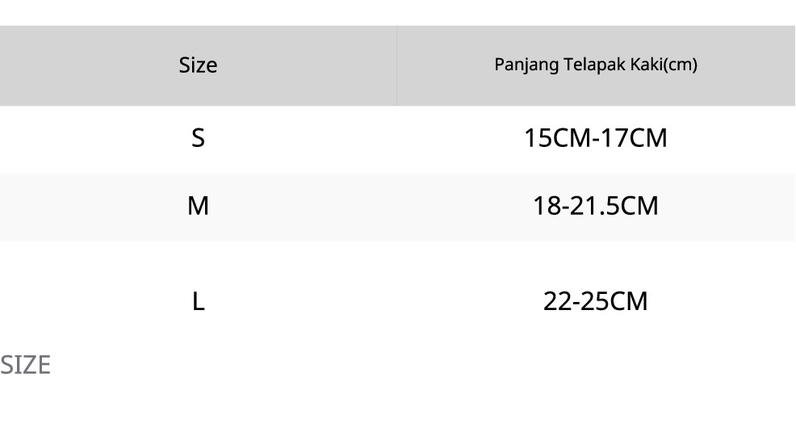Click 17CM at end of S range

[x=634, y=138]
